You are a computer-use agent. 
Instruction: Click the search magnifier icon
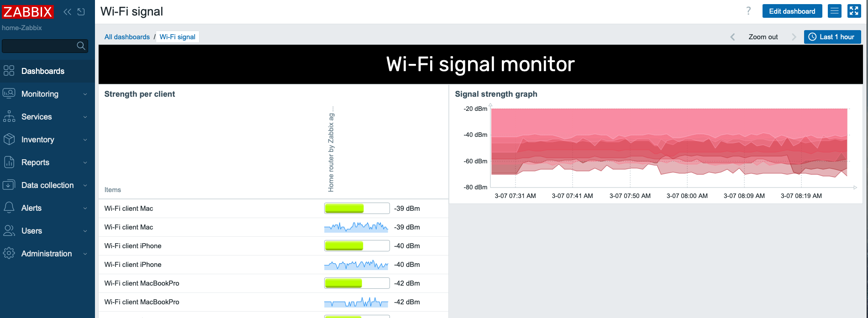click(x=81, y=46)
